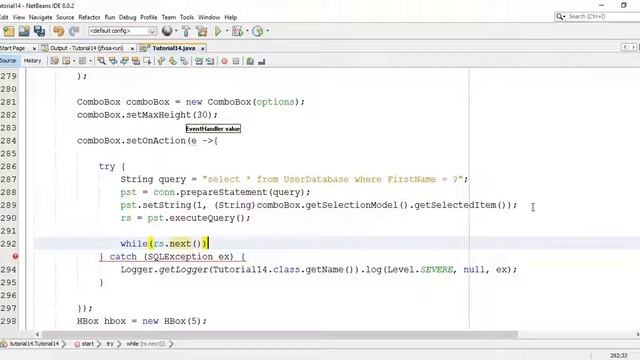Select the try breadcrumb
The height and width of the screenshot is (360, 640).
click(x=110, y=344)
